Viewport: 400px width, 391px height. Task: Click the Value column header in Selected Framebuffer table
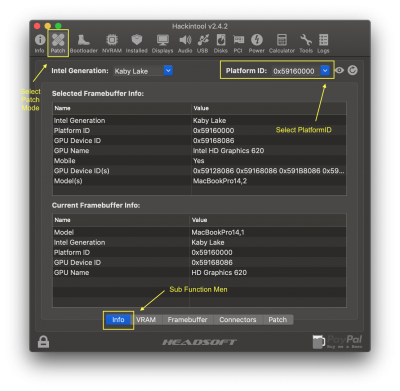[x=269, y=108]
